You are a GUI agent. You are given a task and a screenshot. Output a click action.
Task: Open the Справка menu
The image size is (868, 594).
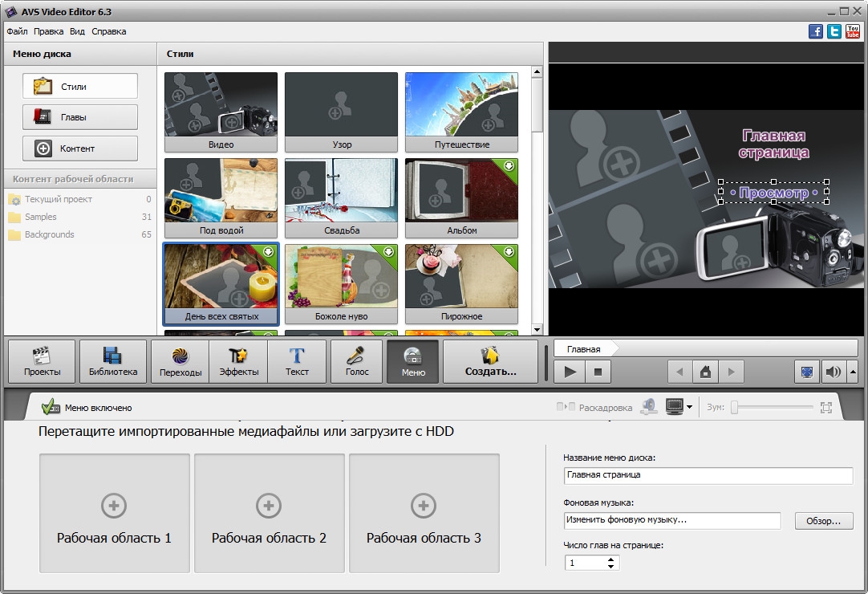(x=108, y=31)
